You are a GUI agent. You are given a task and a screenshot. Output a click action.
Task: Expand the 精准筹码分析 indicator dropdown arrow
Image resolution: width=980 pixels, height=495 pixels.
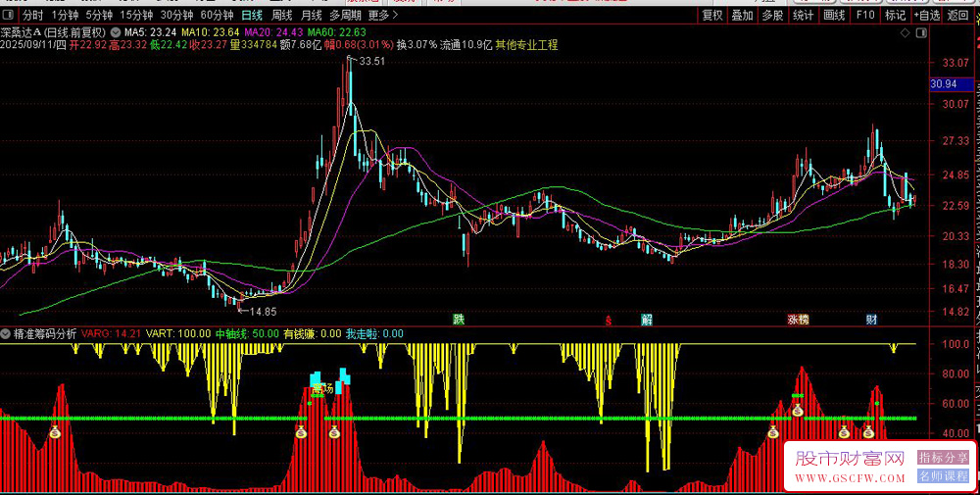(x=6, y=333)
